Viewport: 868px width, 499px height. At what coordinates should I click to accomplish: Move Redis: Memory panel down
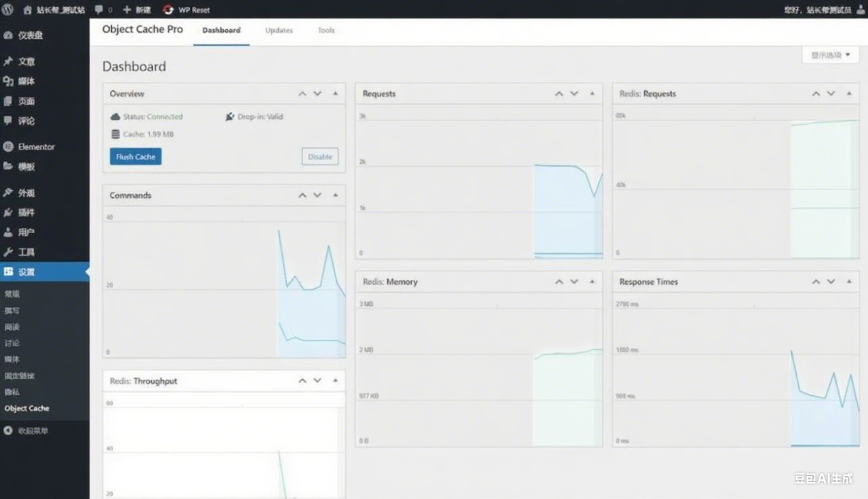(574, 281)
